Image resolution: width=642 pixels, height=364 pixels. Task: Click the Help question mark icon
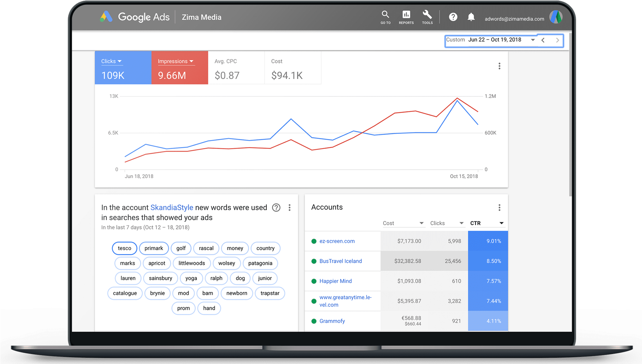pos(453,17)
